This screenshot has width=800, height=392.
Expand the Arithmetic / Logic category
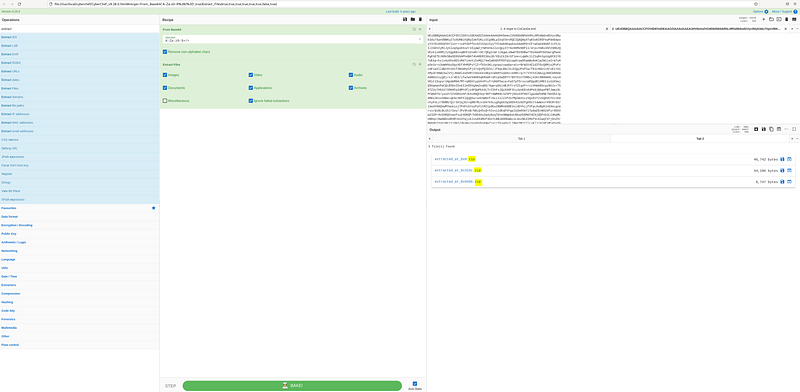coord(80,242)
